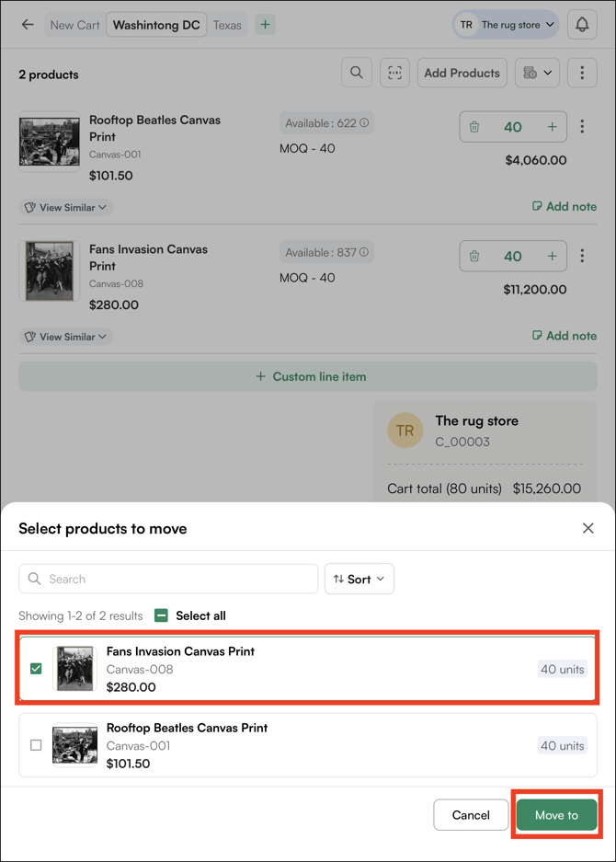Click the Cancel button

[471, 815]
